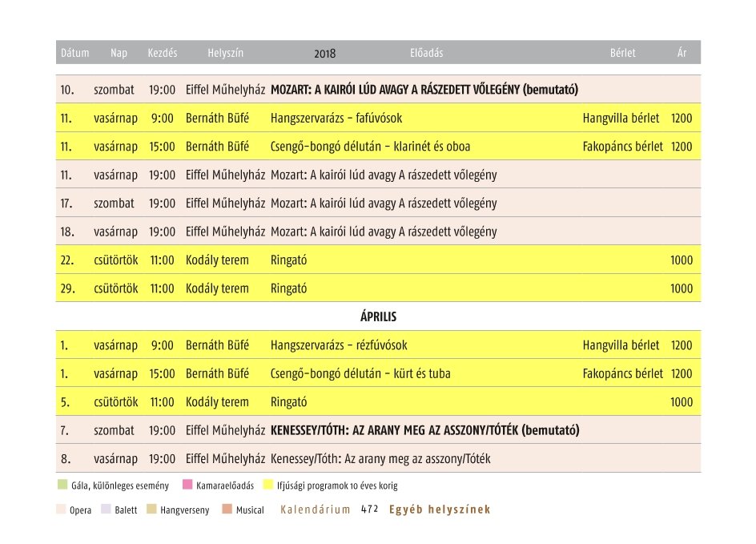The width and height of the screenshot is (756, 544).
Task: Click the Hangverseny legend label
Action: pos(185,510)
